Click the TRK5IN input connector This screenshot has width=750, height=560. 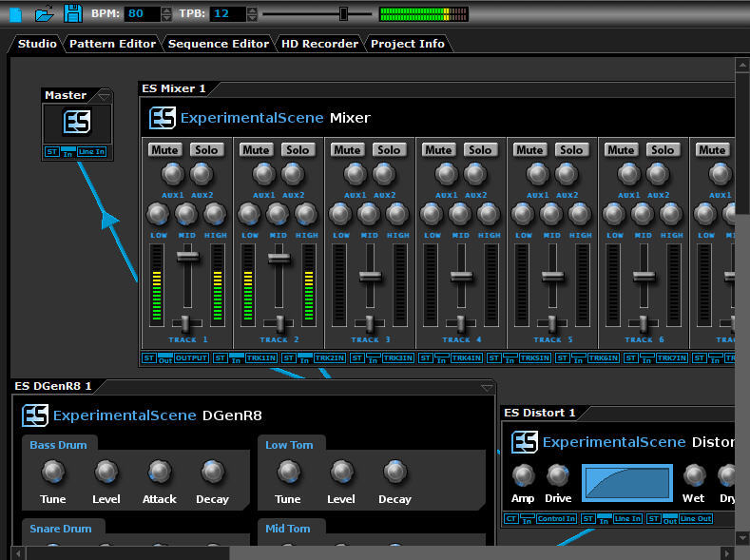(x=535, y=357)
